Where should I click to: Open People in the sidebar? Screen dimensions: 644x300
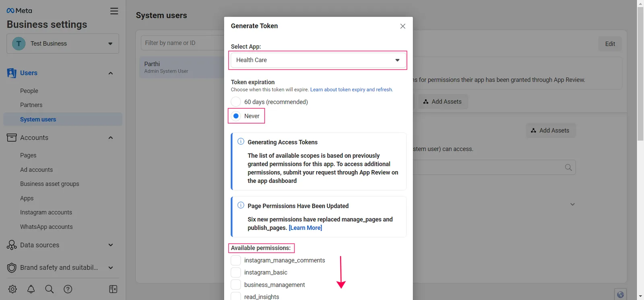point(29,91)
